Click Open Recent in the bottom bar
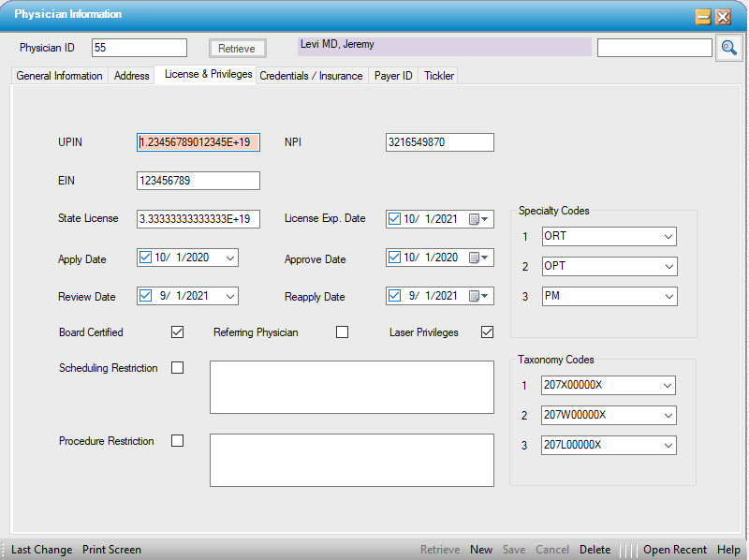 675,550
